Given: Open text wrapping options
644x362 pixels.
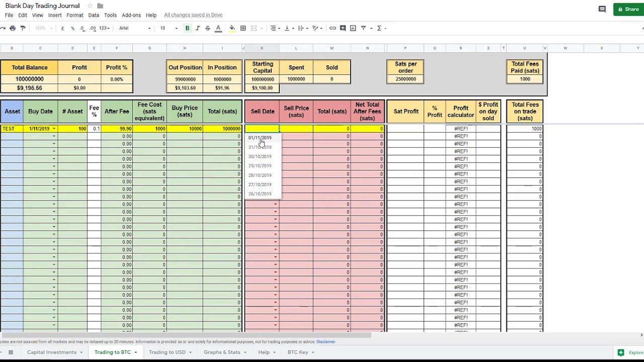Looking at the screenshot, I should coord(302,28).
